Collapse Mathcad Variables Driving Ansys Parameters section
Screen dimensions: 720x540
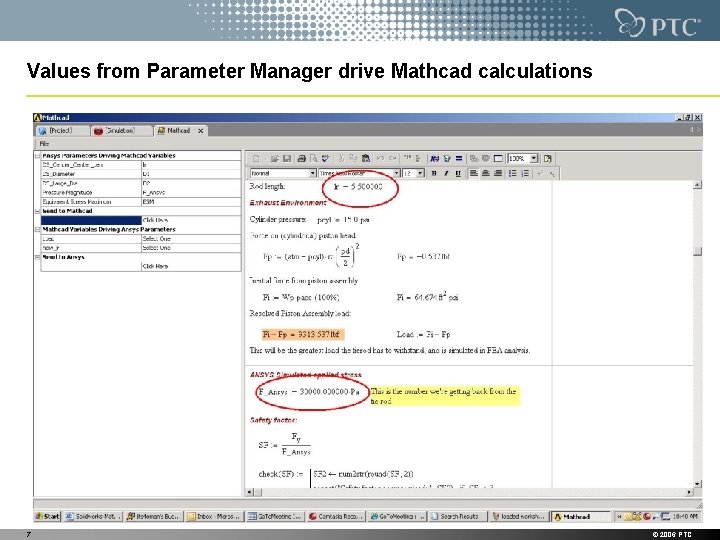38,230
